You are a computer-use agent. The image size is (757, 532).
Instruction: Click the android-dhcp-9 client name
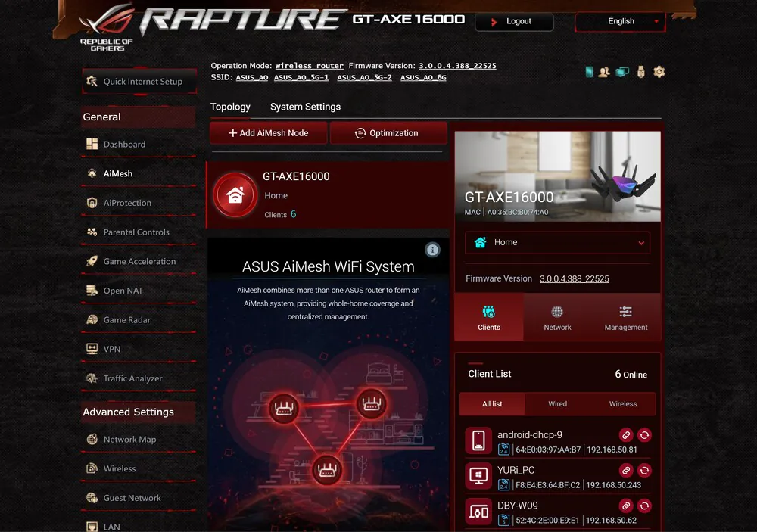530,434
